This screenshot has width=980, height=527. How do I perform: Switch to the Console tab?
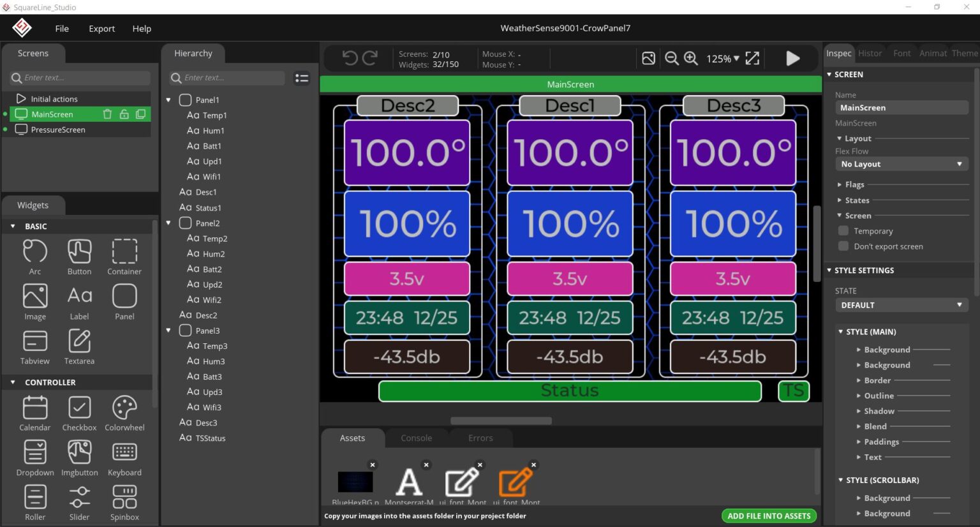pos(416,438)
